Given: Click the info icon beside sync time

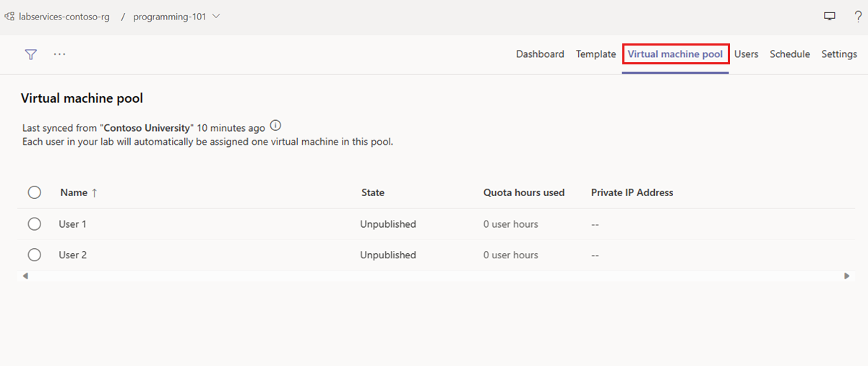Looking at the screenshot, I should (x=275, y=126).
